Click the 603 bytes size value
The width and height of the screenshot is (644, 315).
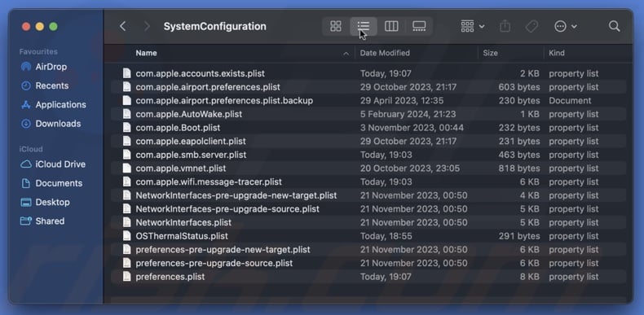(x=518, y=87)
